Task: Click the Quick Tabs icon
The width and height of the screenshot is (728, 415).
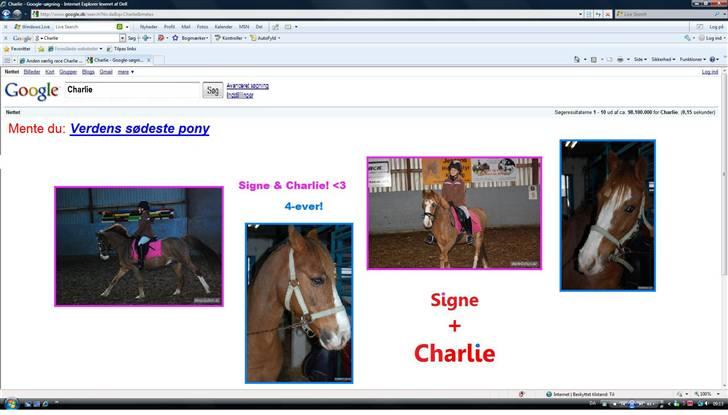Action: (x=7, y=60)
